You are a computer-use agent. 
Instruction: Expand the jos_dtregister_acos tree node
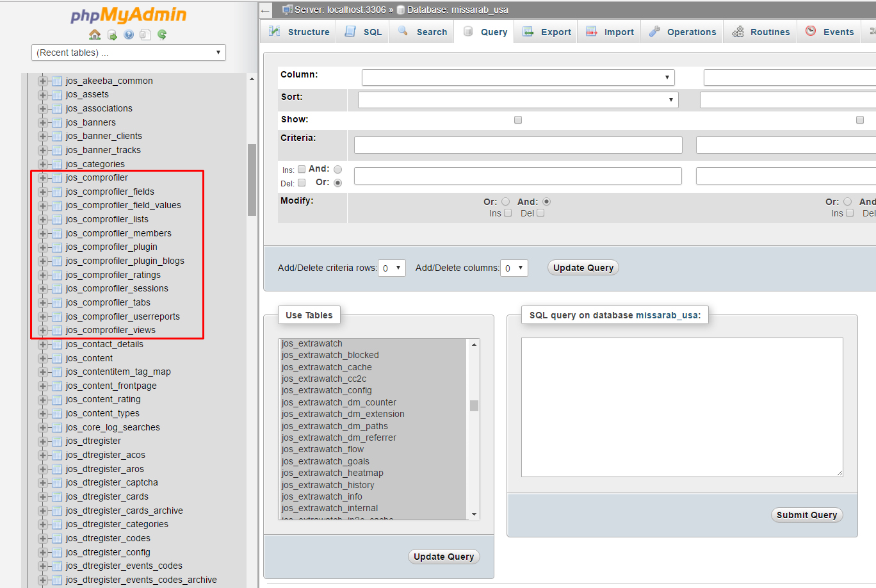tap(43, 455)
